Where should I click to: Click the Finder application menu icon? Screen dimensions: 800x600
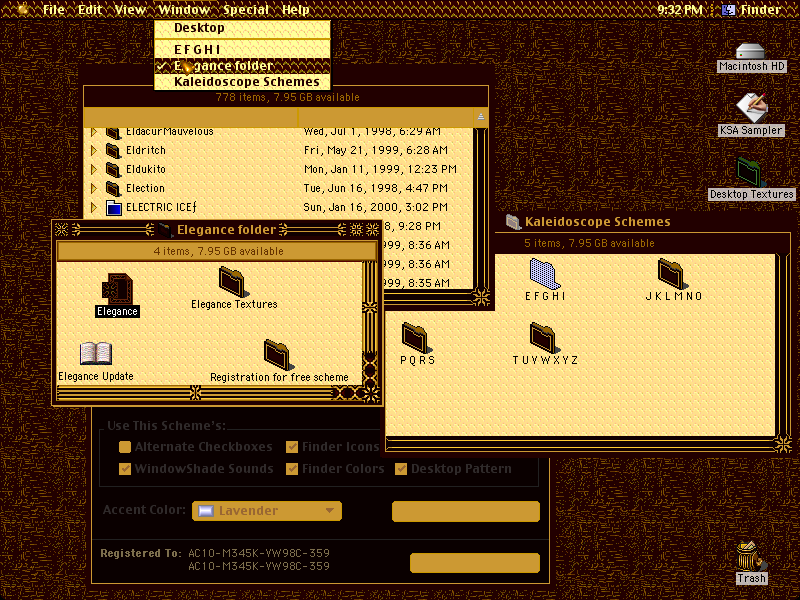pos(728,10)
